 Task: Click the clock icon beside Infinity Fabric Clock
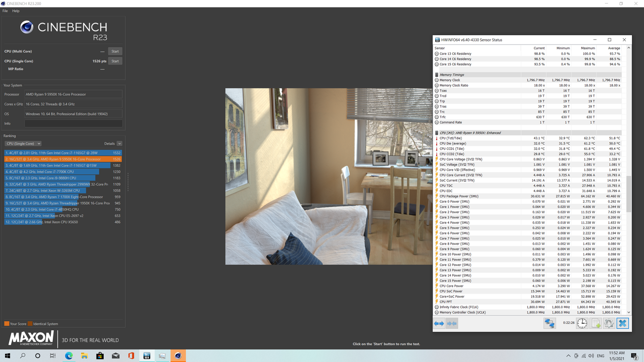436,307
